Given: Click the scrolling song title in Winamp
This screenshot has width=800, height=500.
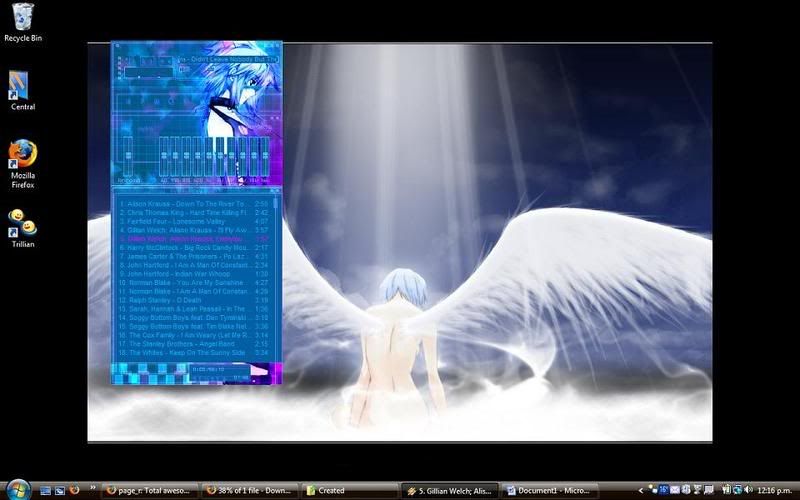Looking at the screenshot, I should click(228, 59).
